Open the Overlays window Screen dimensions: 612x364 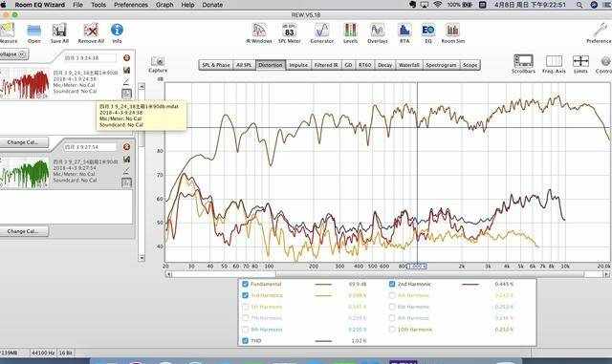[378, 33]
